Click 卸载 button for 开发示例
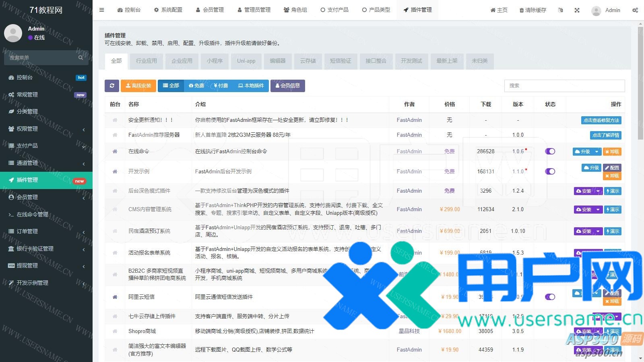The height and width of the screenshot is (362, 644). [x=612, y=176]
